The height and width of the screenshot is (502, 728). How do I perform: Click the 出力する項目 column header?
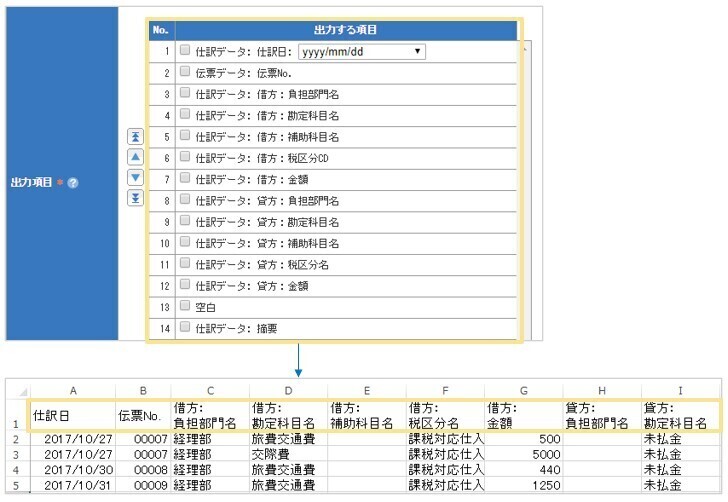(x=346, y=30)
